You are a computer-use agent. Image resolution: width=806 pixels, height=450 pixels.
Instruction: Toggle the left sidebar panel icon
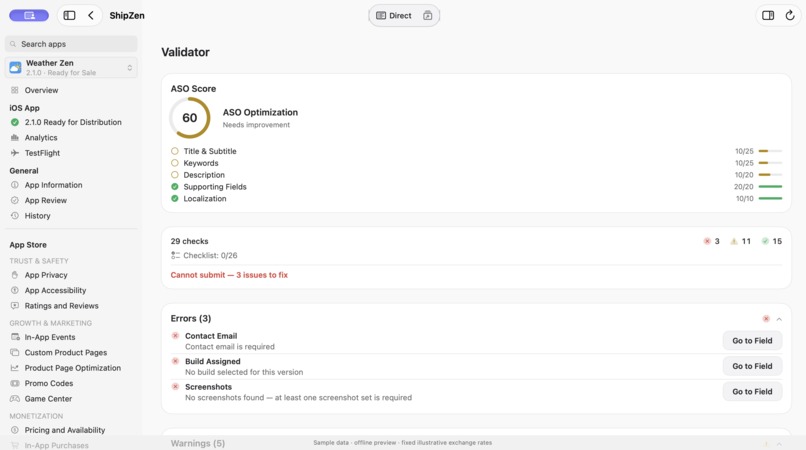[x=69, y=15]
